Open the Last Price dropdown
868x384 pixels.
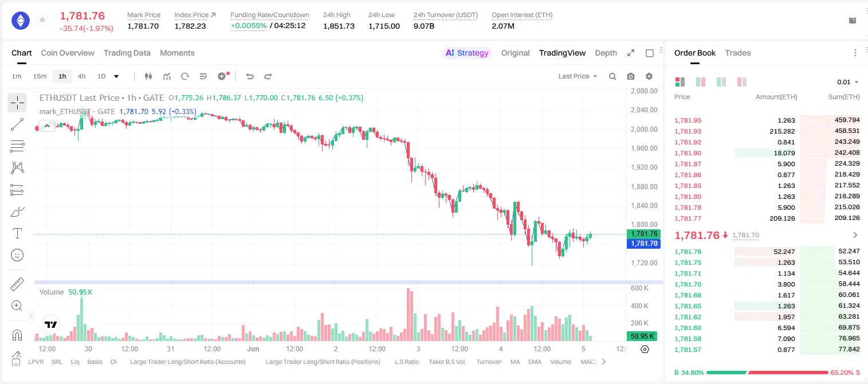[x=578, y=76]
